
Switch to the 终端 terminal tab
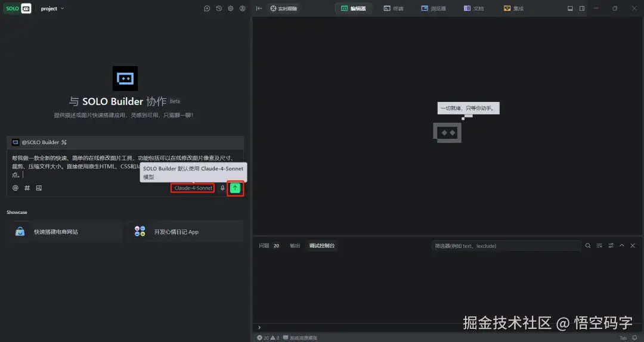394,8
